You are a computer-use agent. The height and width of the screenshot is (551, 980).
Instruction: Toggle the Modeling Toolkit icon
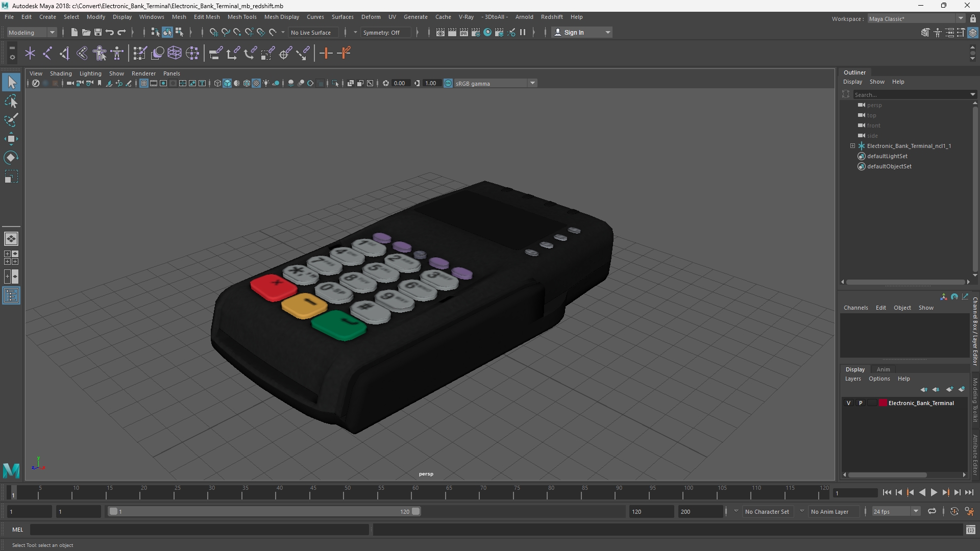click(925, 33)
